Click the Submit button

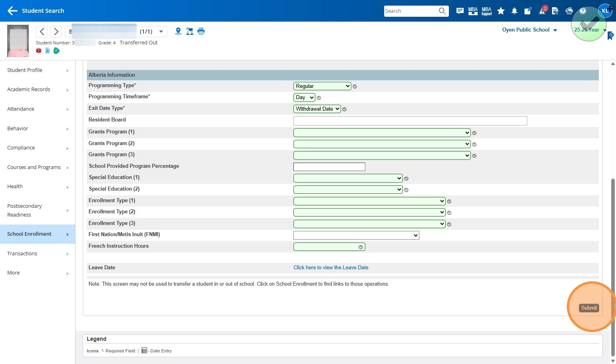(x=589, y=308)
